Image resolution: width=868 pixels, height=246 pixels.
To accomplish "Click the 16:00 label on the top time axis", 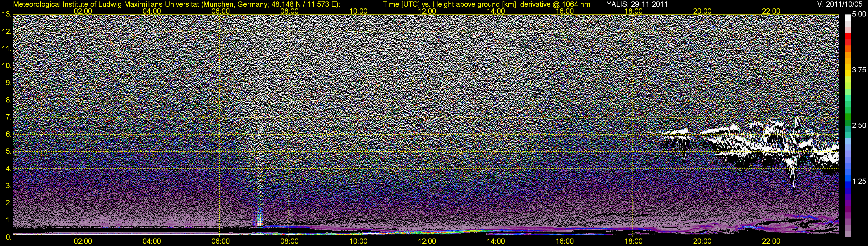I will [x=565, y=11].
